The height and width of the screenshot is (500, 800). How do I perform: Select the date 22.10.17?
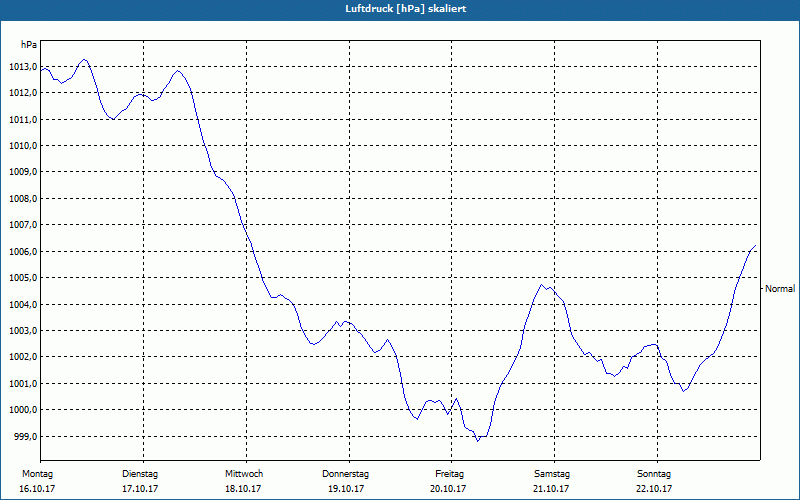click(654, 489)
